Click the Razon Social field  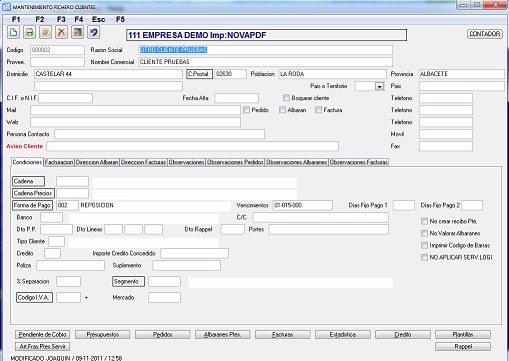[265, 50]
